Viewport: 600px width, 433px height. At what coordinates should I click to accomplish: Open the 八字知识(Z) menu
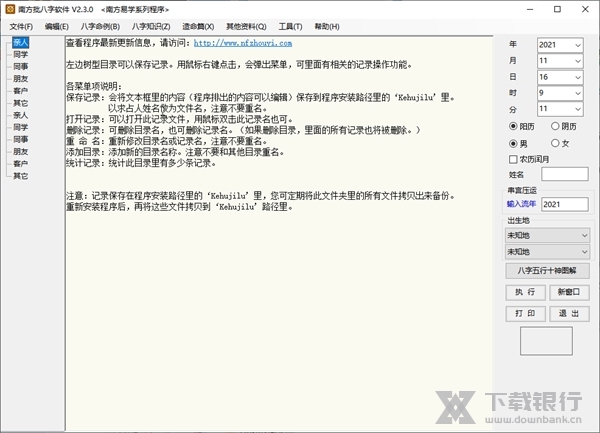coord(151,26)
